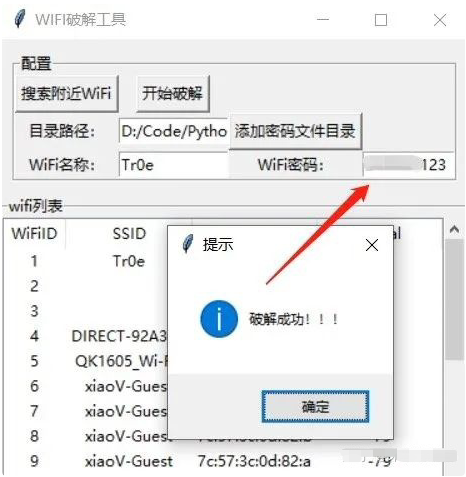Click the feather icon in 提示 dialog
The image size is (466, 477).
(188, 244)
